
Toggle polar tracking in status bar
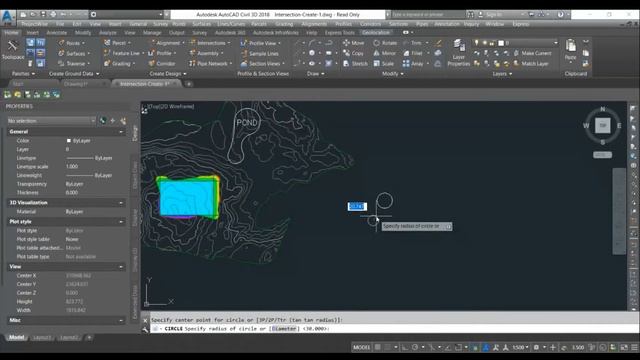tap(415, 347)
